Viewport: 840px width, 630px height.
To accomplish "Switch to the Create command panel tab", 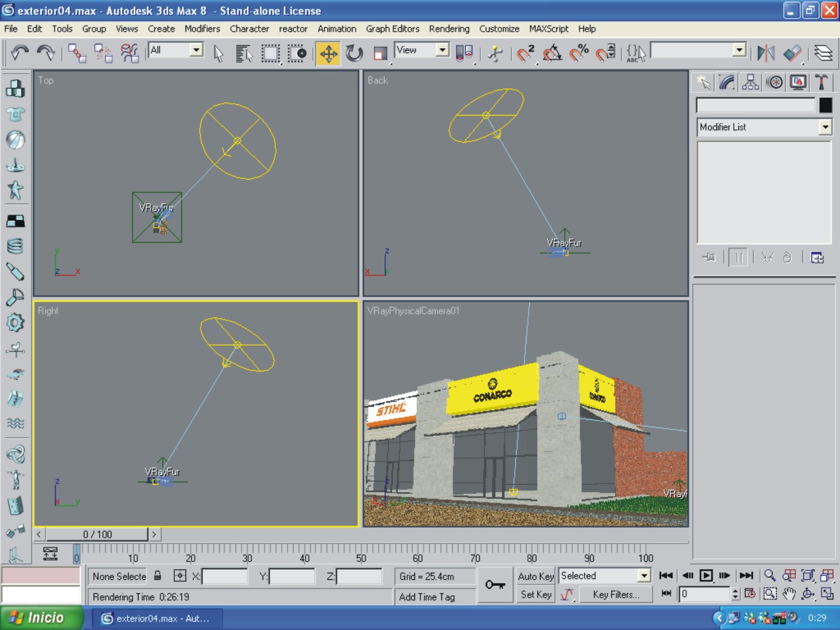I will coord(703,83).
